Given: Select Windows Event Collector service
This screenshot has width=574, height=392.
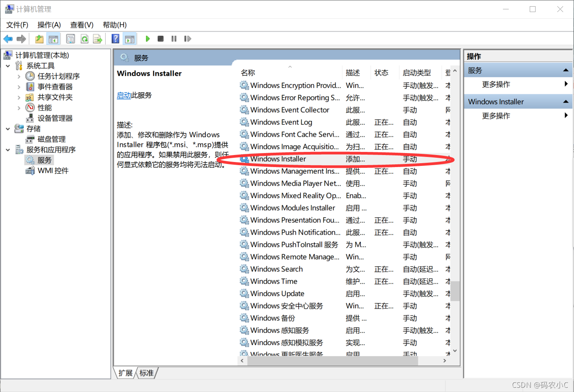Looking at the screenshot, I should coord(344,110).
